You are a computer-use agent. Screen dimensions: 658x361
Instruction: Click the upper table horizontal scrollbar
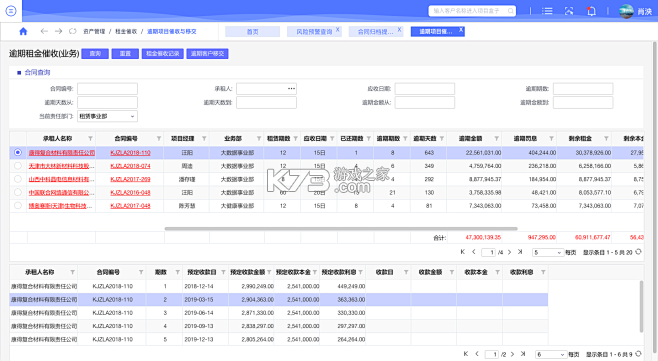[x=341, y=229]
